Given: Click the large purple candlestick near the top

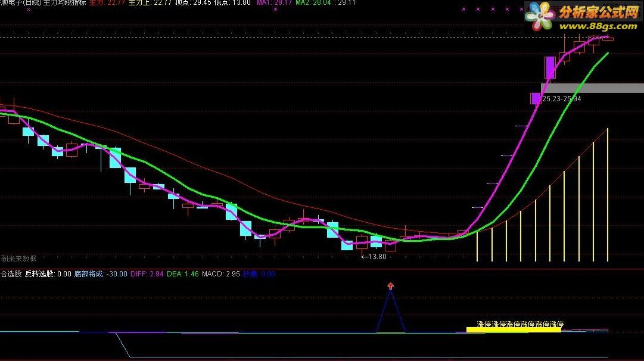Looking at the screenshot, I should pos(550,68).
